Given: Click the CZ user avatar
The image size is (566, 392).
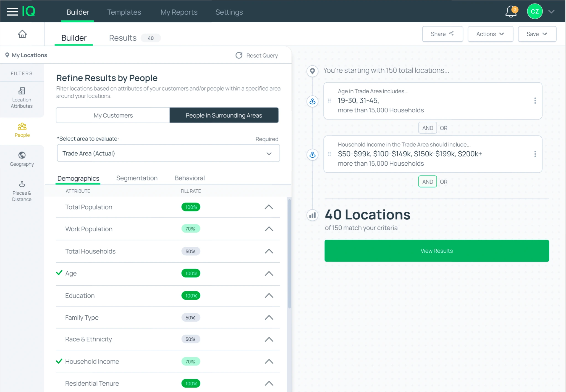Looking at the screenshot, I should (534, 12).
